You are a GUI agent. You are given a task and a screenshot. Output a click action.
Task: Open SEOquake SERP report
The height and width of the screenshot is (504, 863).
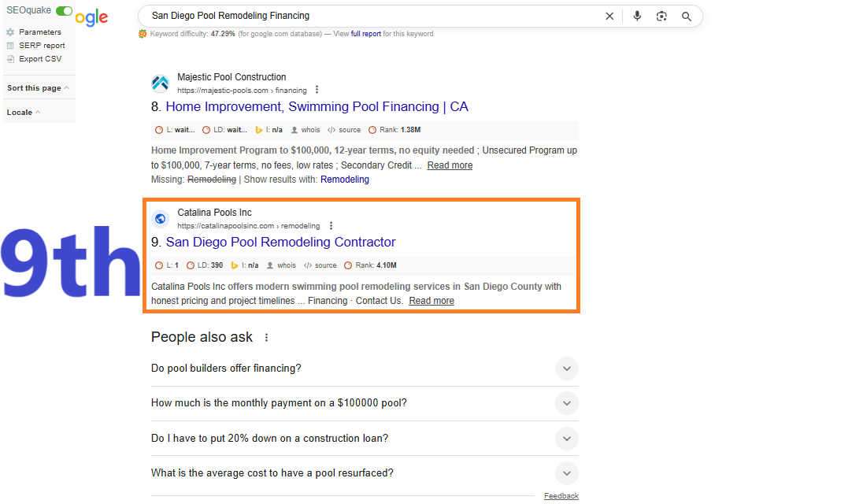coord(35,45)
